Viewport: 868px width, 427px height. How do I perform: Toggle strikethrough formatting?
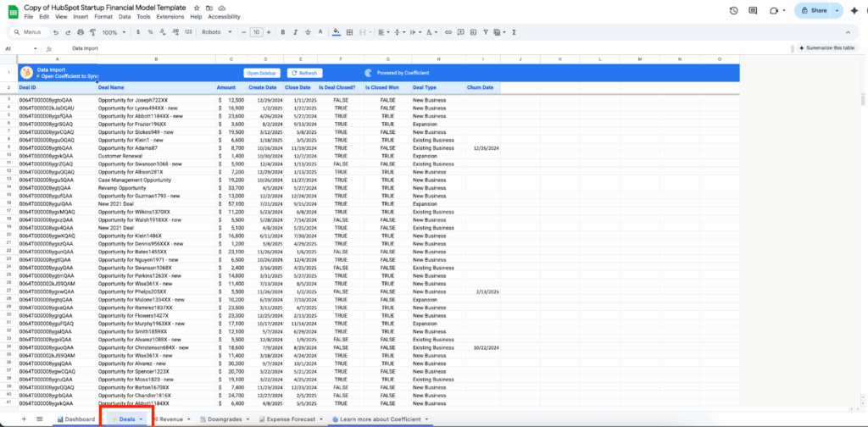click(x=307, y=32)
